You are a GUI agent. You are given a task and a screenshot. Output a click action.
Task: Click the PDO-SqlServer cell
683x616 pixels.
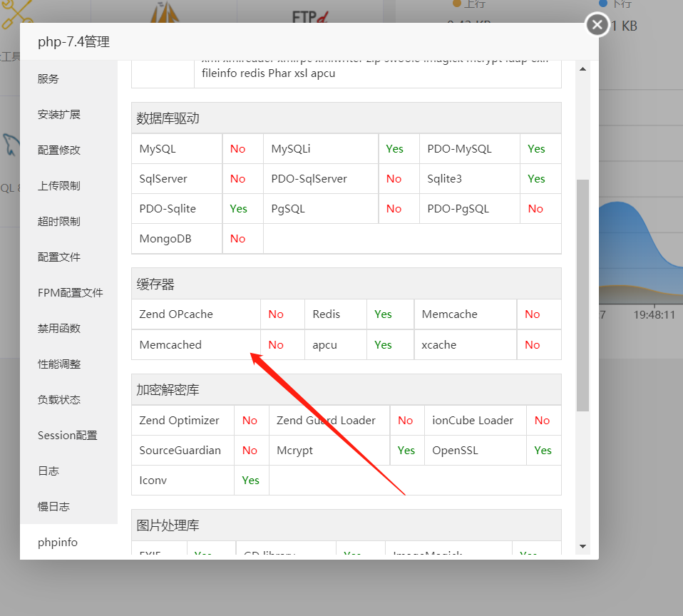(321, 179)
